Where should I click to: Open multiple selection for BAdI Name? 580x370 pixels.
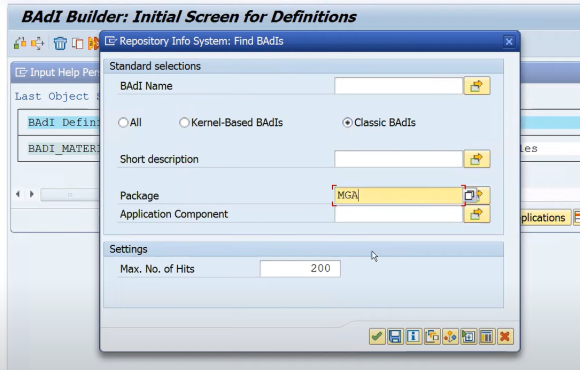coord(477,86)
